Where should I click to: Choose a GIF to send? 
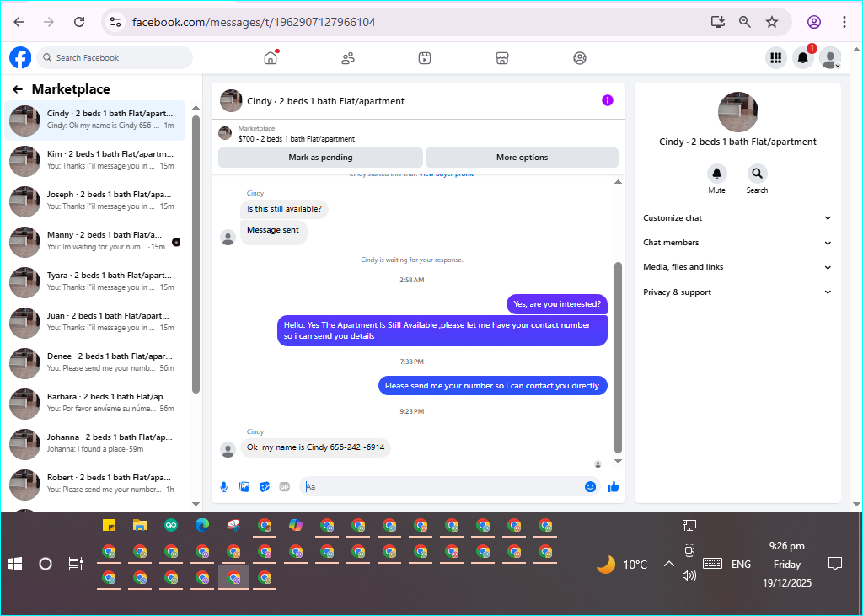pyautogui.click(x=285, y=486)
